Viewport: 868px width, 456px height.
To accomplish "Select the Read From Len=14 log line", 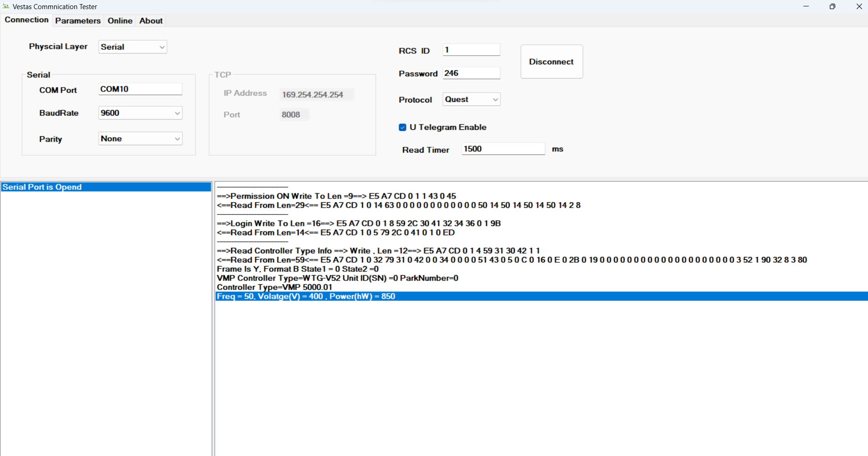I will 541,232.
